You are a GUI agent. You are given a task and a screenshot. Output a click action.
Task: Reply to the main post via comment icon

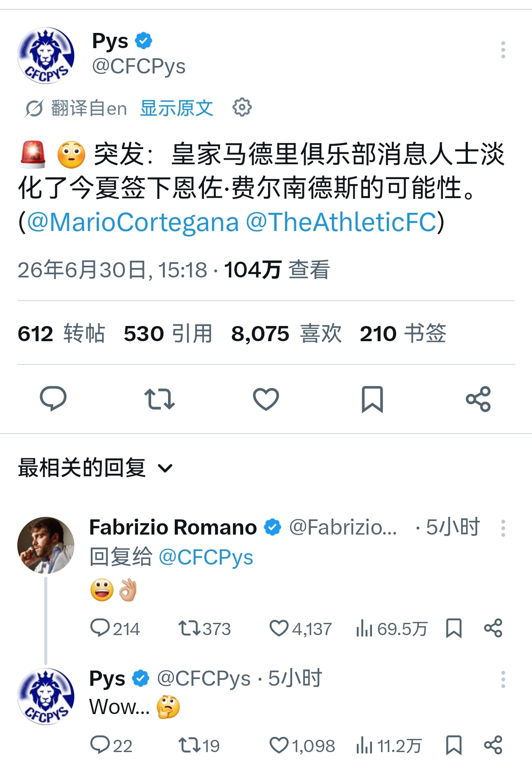(x=53, y=399)
